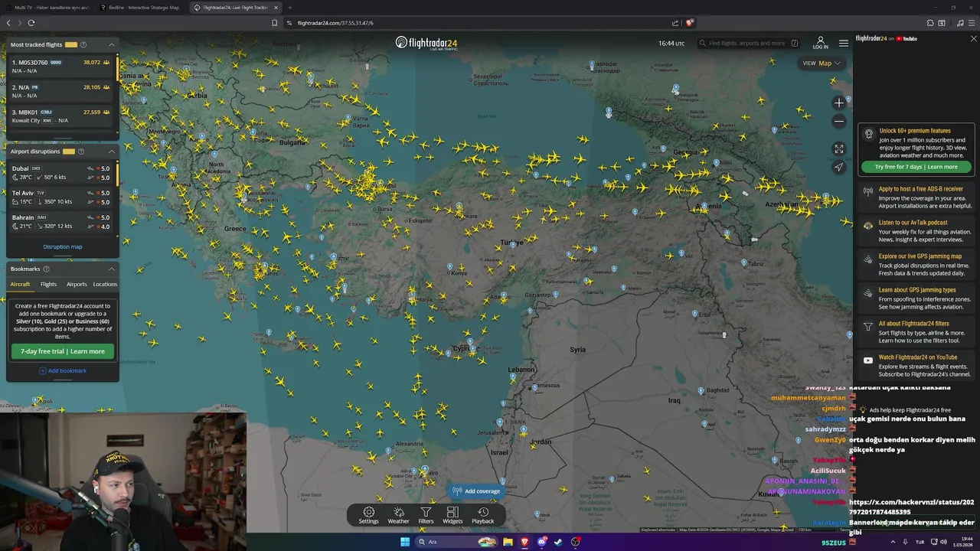The image size is (980, 551).
Task: Open the Windows Start menu
Action: [x=405, y=542]
